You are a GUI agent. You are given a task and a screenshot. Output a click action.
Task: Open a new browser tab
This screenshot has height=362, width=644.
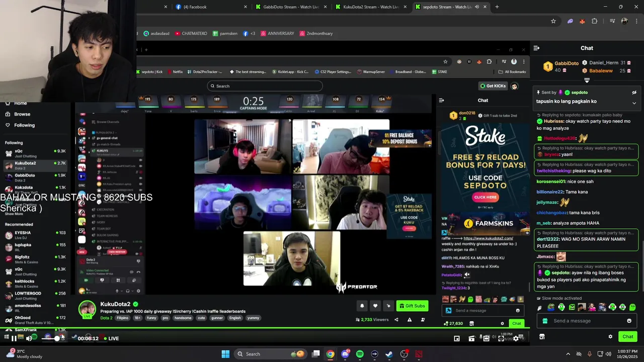coord(497,7)
